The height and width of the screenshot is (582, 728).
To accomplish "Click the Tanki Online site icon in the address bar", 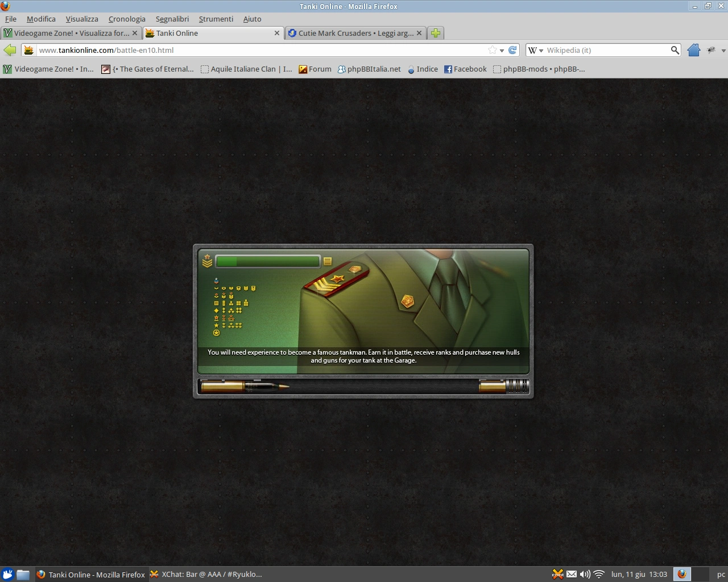I will [x=29, y=50].
